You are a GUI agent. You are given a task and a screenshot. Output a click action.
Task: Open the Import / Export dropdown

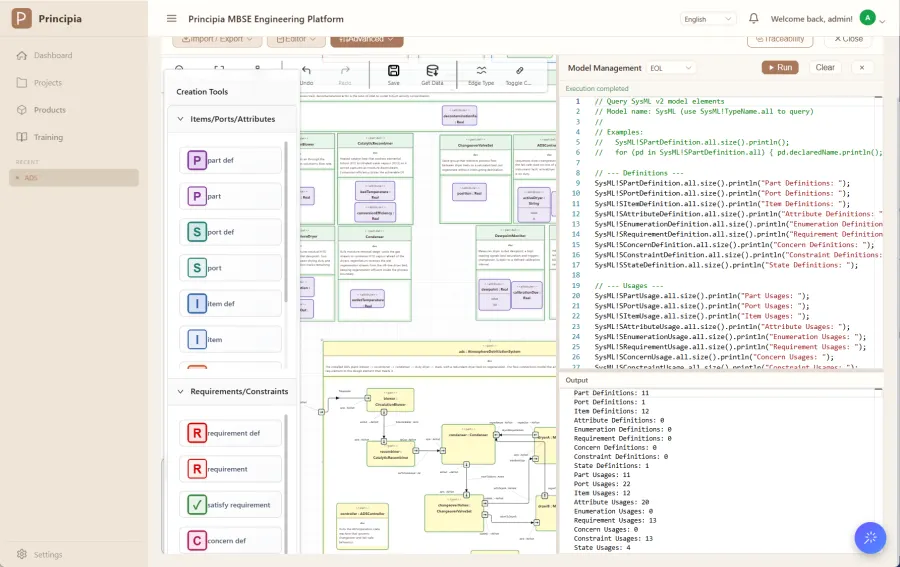point(217,40)
